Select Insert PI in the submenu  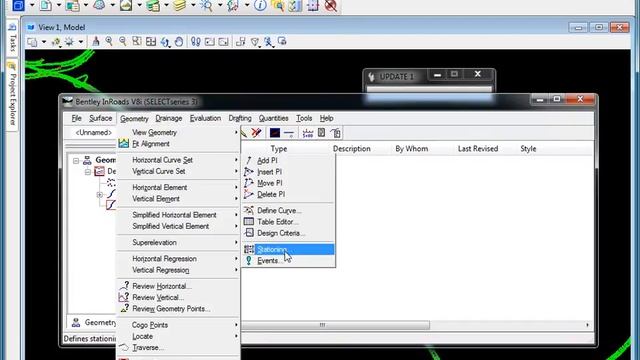coord(289,172)
